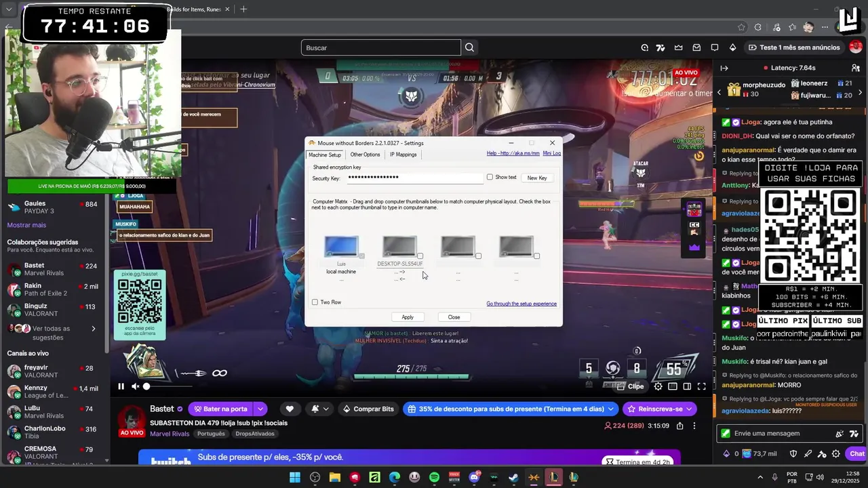Open Steam from the taskbar
868x488 pixels.
pos(513,477)
